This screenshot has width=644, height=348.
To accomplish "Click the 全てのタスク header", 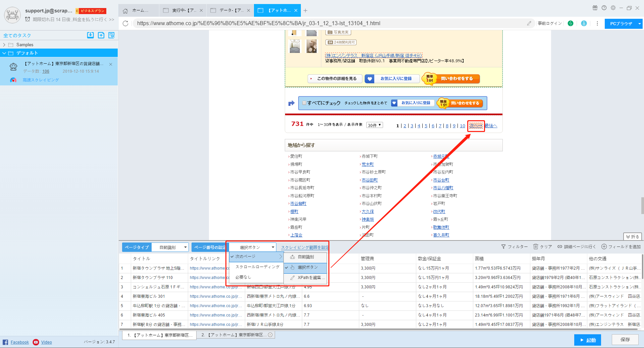I will tap(17, 36).
